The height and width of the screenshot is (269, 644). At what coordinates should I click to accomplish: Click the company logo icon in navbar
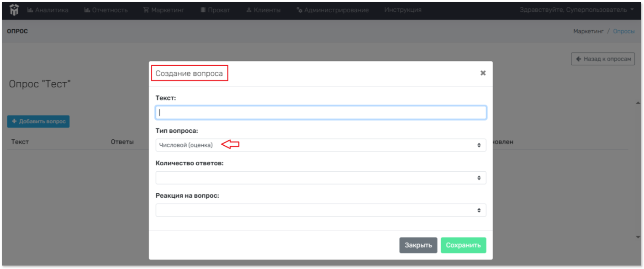(x=14, y=10)
